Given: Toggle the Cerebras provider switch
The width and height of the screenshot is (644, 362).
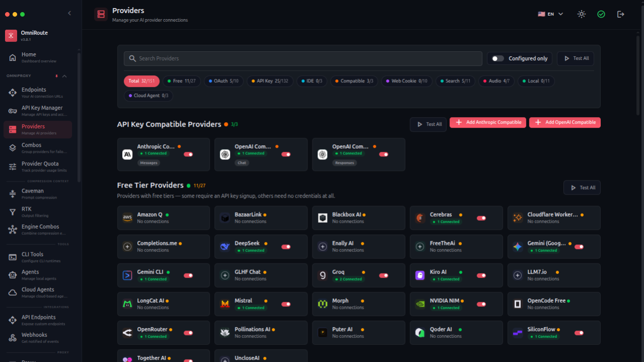Looking at the screenshot, I should point(481,218).
